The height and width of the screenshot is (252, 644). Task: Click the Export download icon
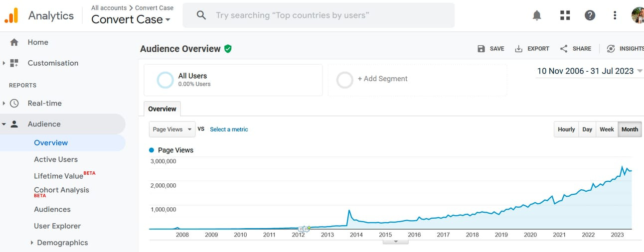coord(518,49)
